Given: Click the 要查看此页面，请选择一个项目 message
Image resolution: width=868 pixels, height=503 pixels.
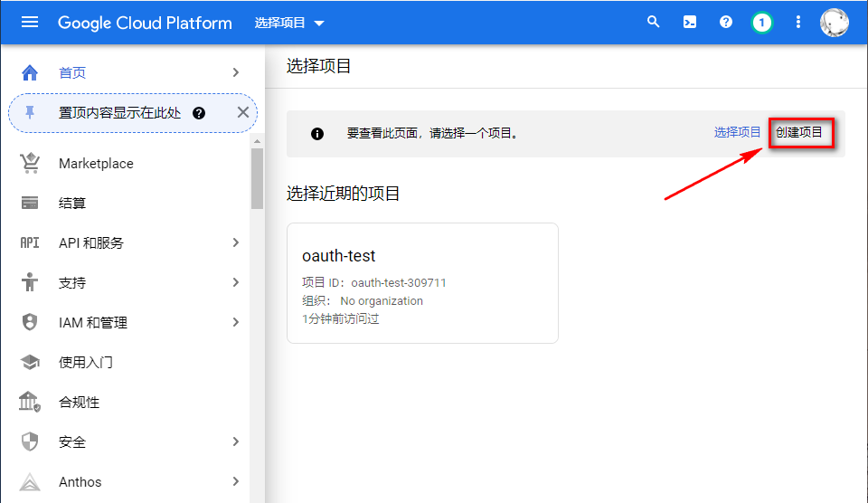Looking at the screenshot, I should [x=432, y=133].
